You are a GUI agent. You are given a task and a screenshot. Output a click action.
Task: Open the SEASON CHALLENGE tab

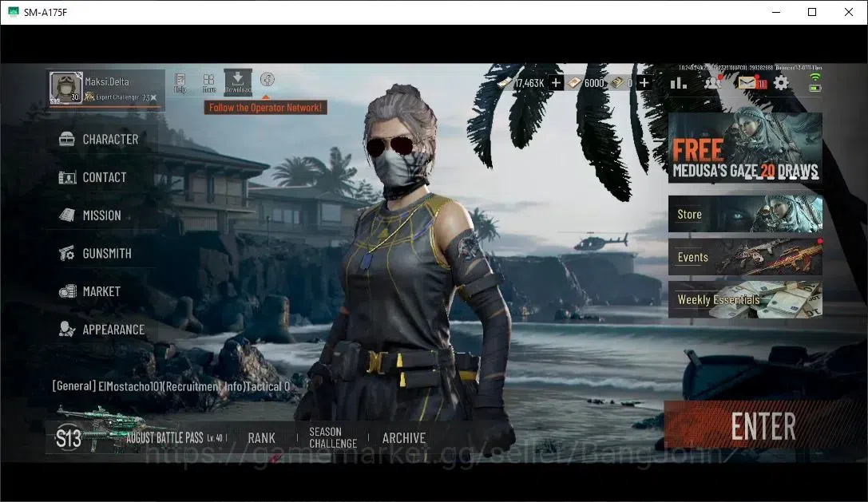click(333, 437)
